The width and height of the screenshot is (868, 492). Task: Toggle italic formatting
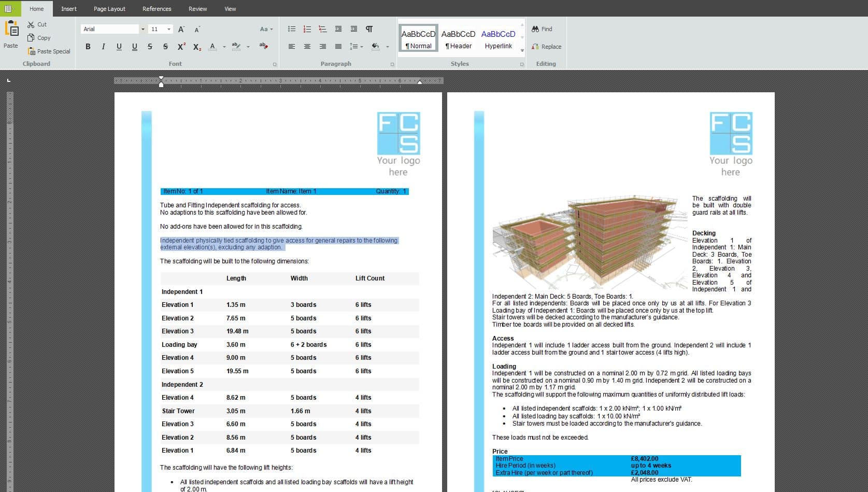[103, 47]
